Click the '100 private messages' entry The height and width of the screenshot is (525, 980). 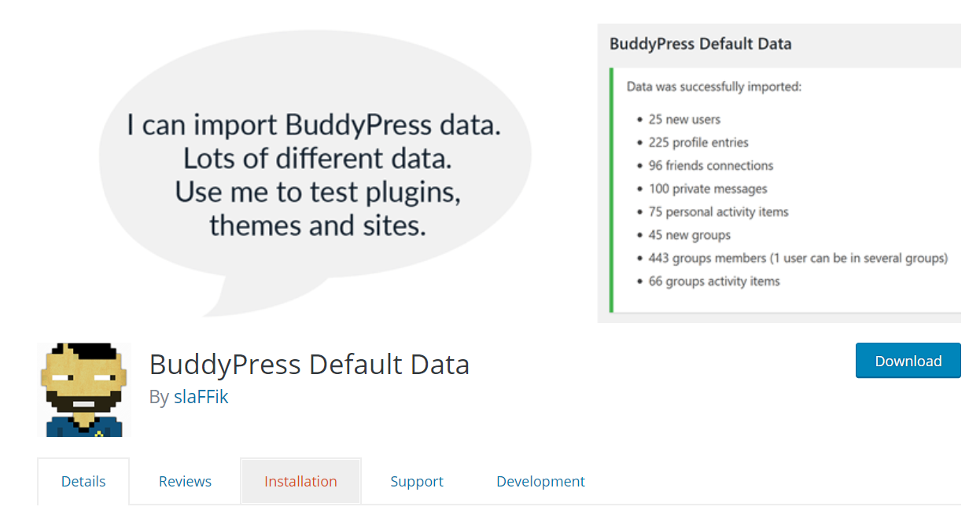(708, 189)
